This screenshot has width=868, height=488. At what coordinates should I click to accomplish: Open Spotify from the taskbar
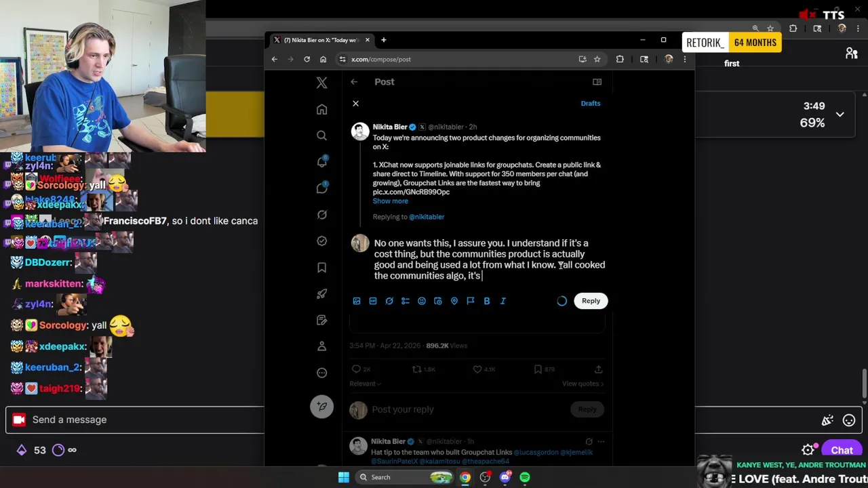tap(525, 477)
